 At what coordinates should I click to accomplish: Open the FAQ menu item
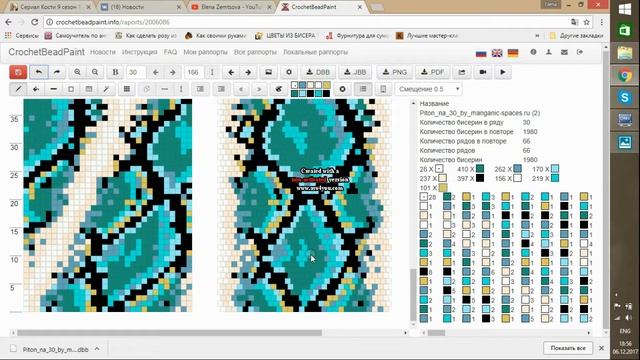coord(170,52)
